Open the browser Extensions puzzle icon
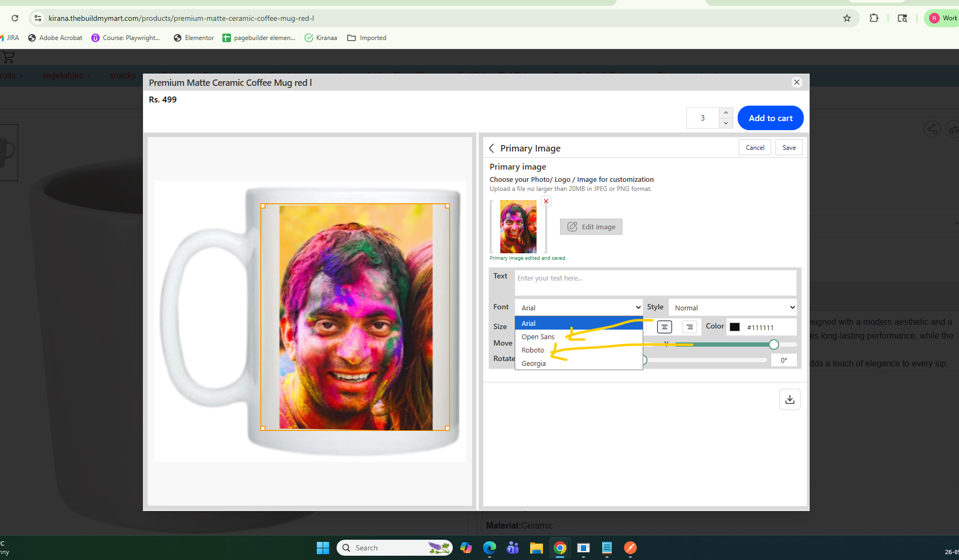The height and width of the screenshot is (560, 959). tap(874, 18)
